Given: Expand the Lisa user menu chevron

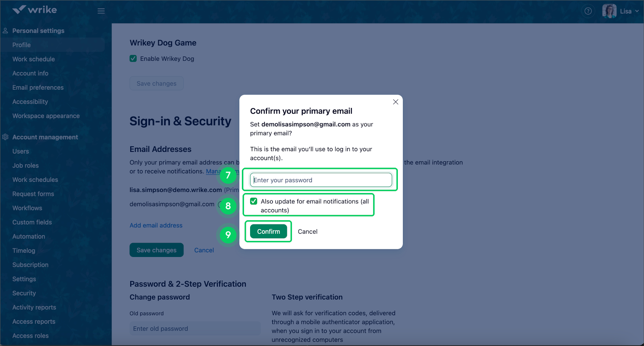Looking at the screenshot, I should tap(637, 11).
